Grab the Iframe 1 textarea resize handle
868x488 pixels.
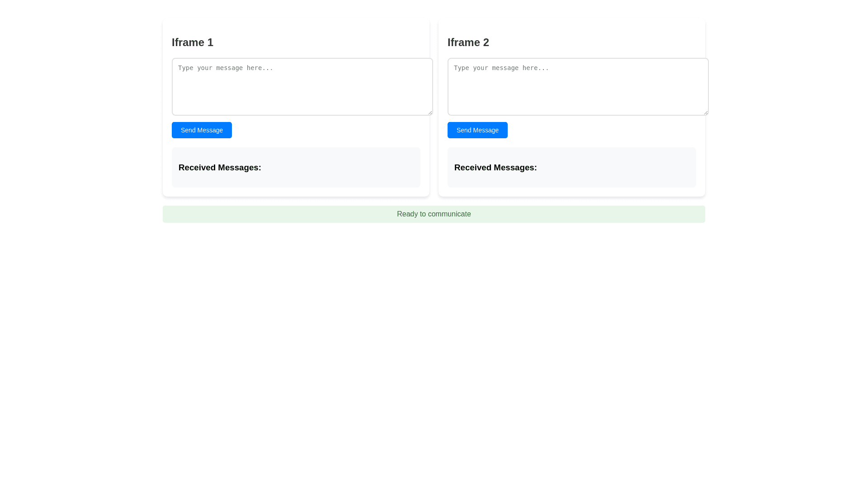[429, 112]
